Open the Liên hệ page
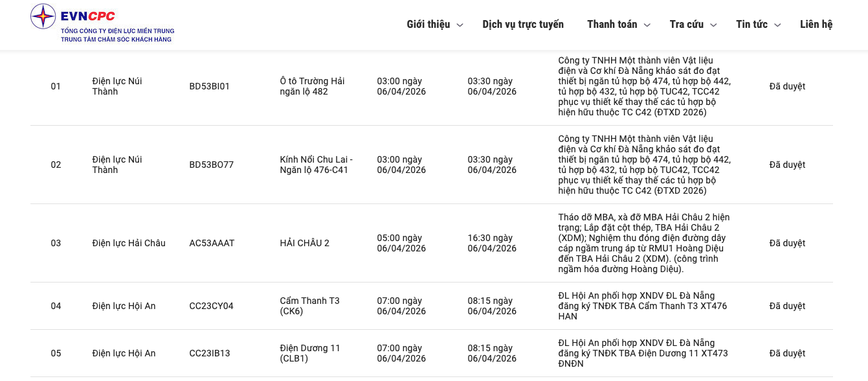868x381 pixels. 816,25
